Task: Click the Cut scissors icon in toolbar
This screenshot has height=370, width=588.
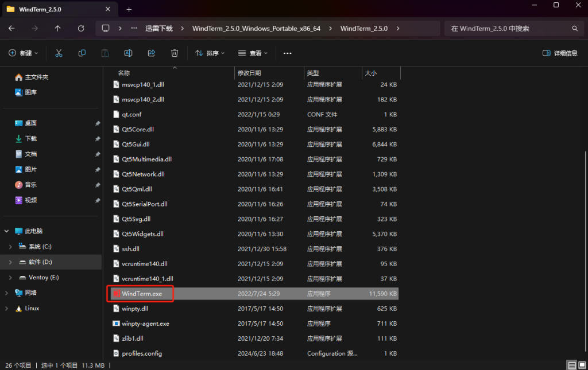Action: click(59, 53)
